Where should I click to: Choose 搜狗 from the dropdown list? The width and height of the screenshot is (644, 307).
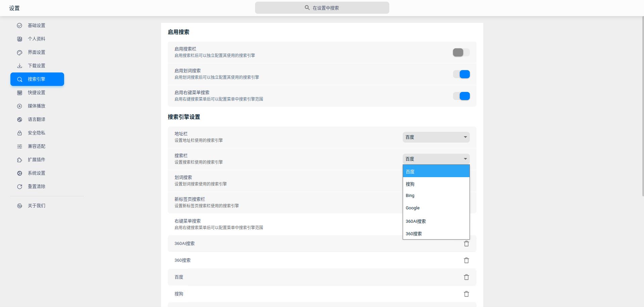(436, 184)
